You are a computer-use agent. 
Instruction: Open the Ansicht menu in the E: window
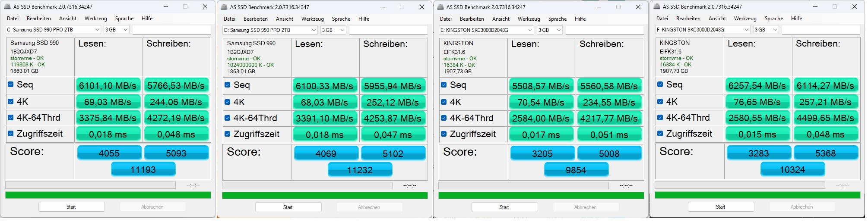(501, 19)
